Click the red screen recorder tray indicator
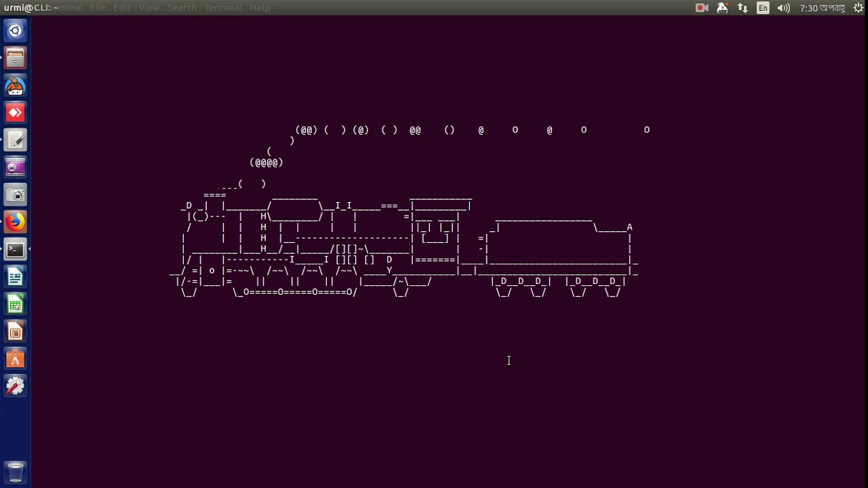Viewport: 868px width, 488px height. point(702,7)
